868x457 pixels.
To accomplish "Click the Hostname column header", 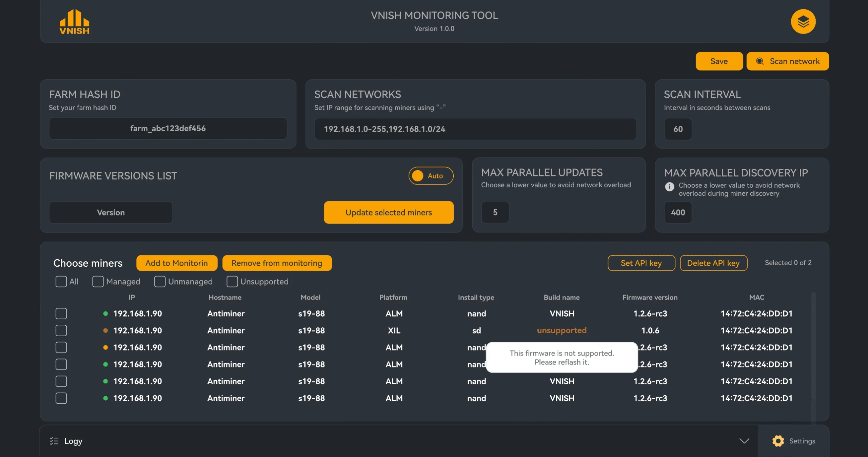I will pyautogui.click(x=225, y=297).
